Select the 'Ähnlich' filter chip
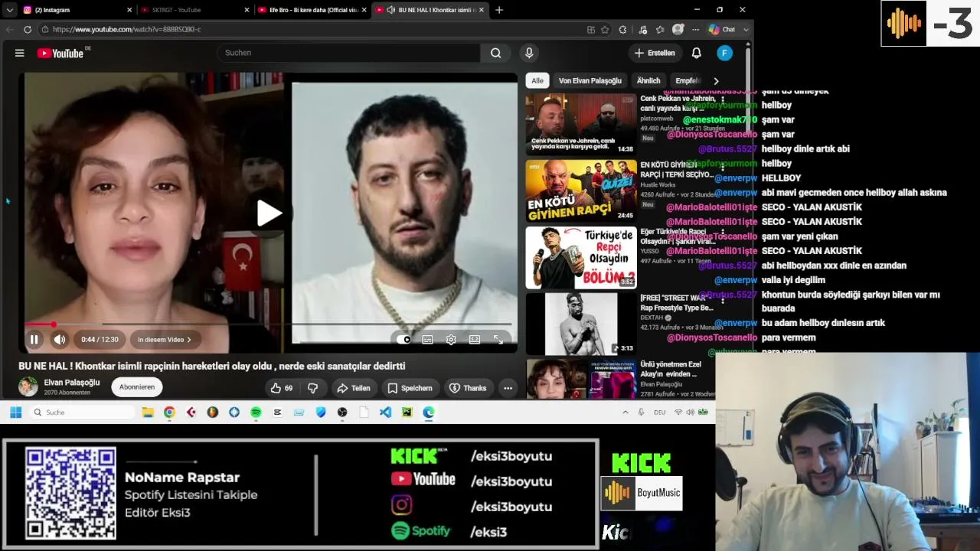980x551 pixels. click(648, 80)
